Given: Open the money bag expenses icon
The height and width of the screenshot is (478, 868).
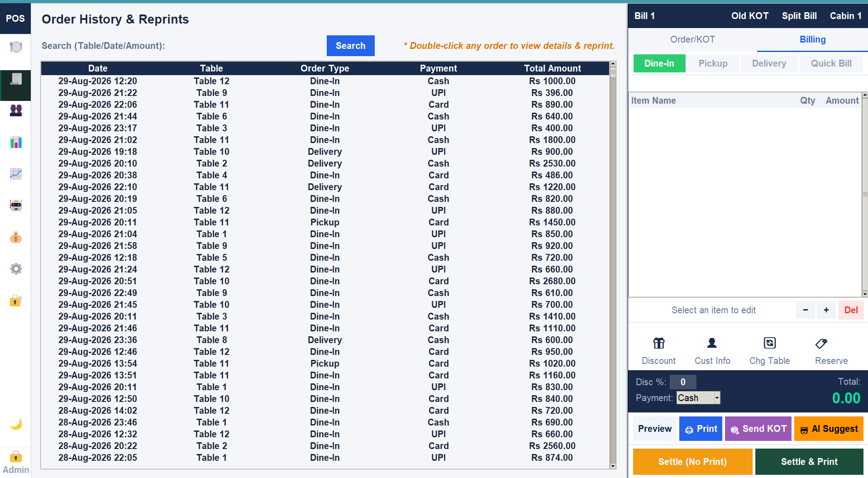Looking at the screenshot, I should pyautogui.click(x=15, y=237).
